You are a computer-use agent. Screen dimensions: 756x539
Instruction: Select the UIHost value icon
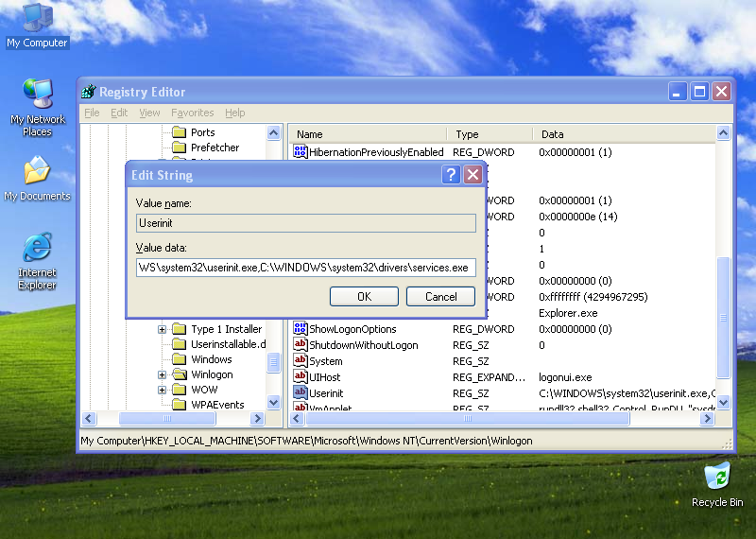[300, 377]
